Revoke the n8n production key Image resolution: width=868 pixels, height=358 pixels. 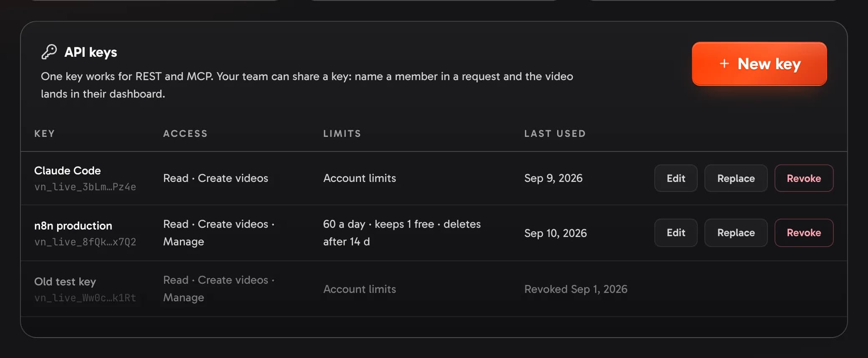point(804,233)
